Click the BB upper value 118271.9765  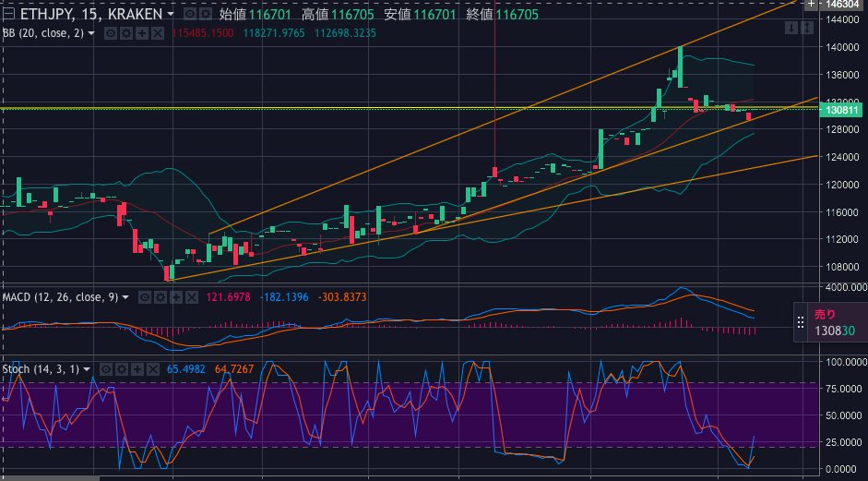click(274, 34)
